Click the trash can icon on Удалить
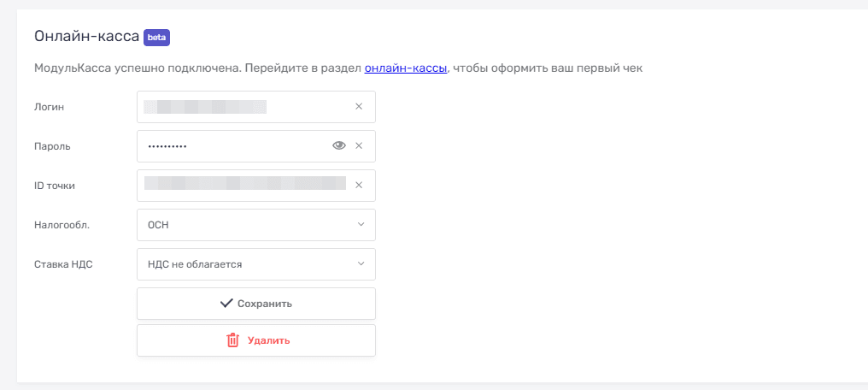 [232, 340]
